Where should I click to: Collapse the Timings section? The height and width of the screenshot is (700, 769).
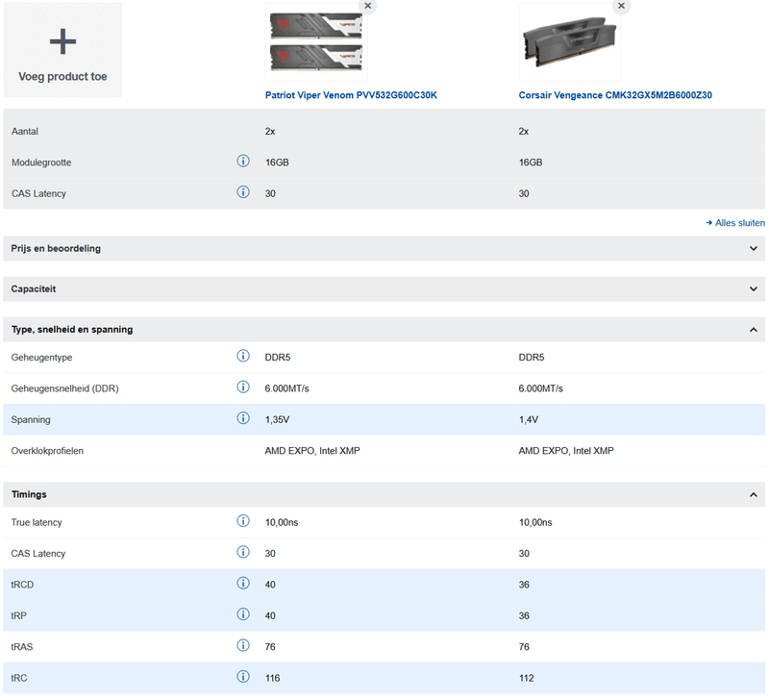[x=384, y=494]
